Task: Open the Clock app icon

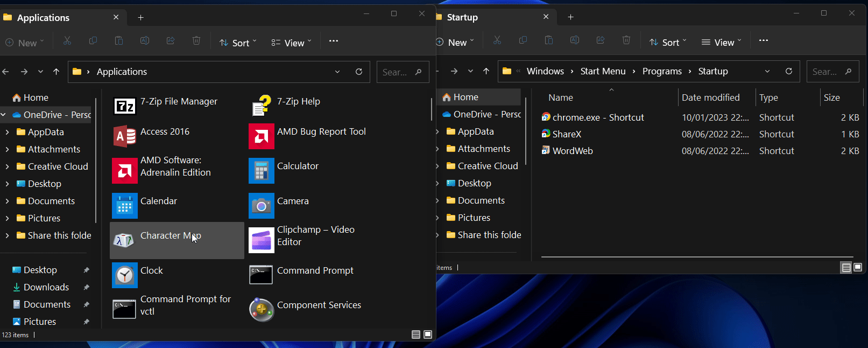Action: pyautogui.click(x=125, y=275)
